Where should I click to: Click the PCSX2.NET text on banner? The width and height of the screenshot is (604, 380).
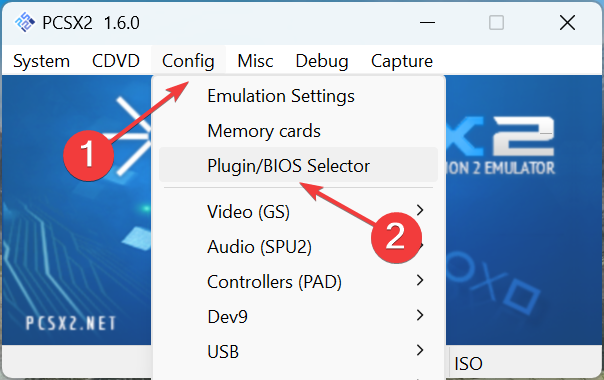click(x=70, y=323)
